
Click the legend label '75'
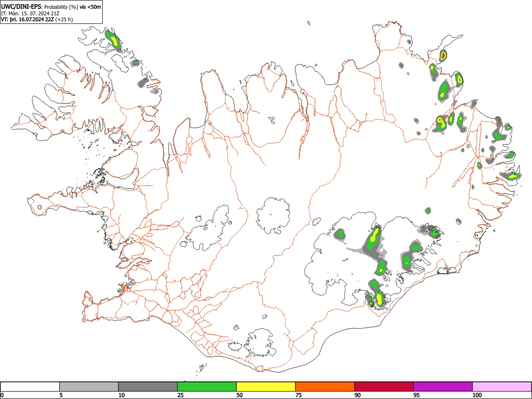pos(298,395)
